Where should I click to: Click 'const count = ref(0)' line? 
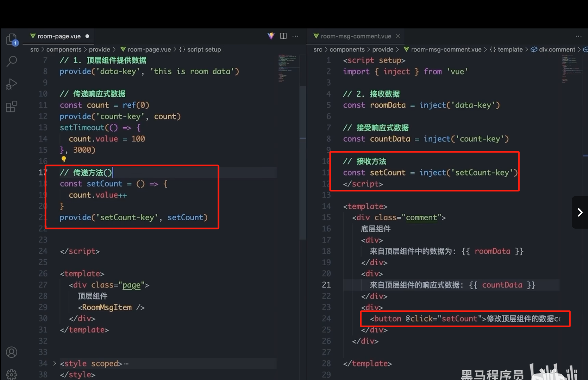pos(104,105)
